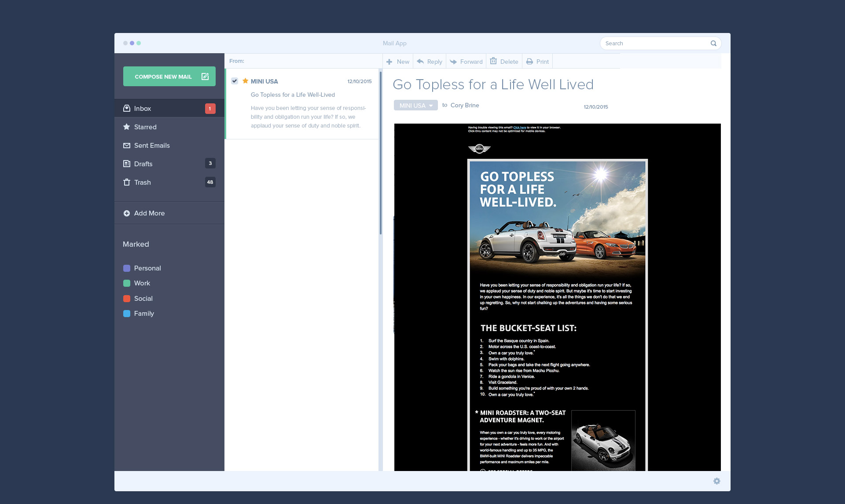Click the Trash count badge showing 48

click(x=210, y=182)
